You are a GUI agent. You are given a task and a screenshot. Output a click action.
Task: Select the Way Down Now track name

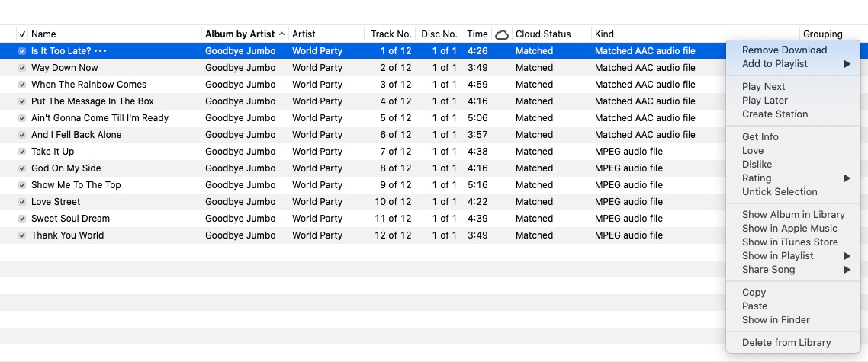tap(65, 68)
